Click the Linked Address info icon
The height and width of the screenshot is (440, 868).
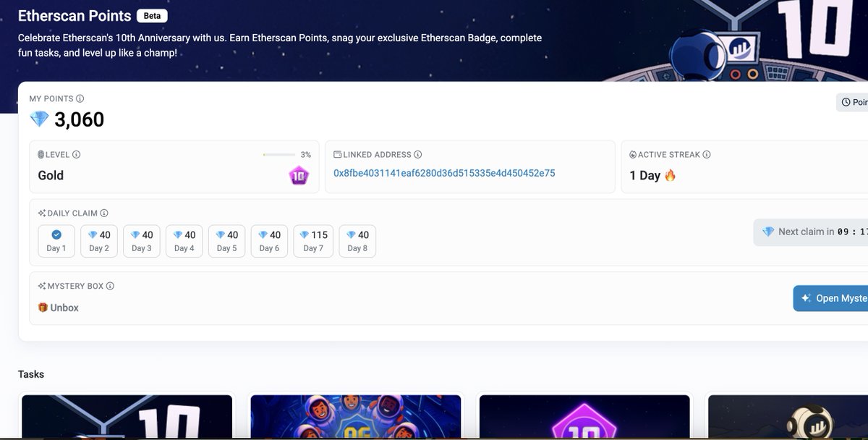click(418, 154)
